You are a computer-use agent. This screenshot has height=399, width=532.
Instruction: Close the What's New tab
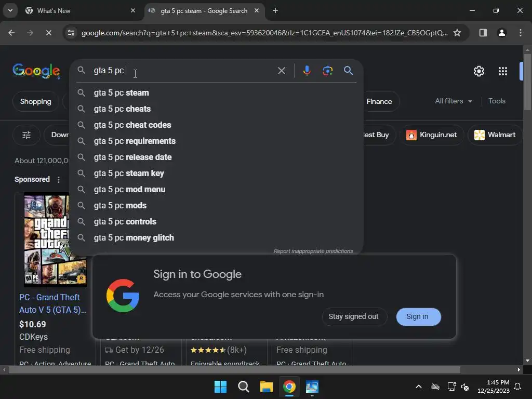click(x=132, y=11)
